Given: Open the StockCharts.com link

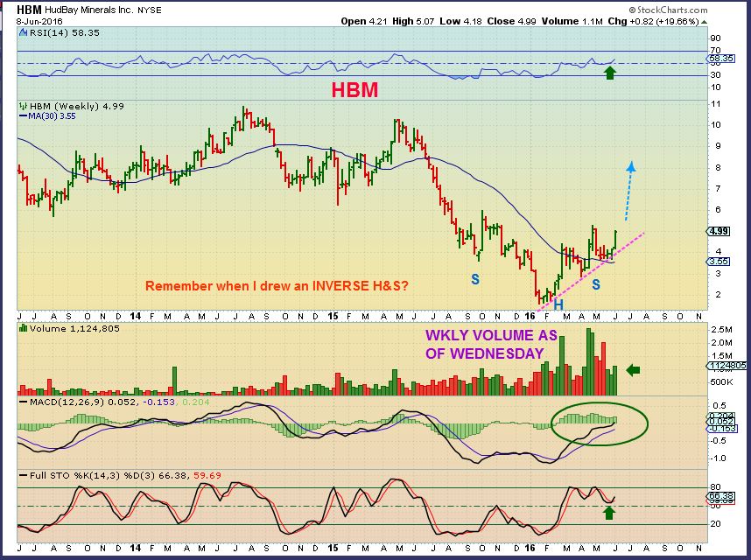Looking at the screenshot, I should (672, 10).
